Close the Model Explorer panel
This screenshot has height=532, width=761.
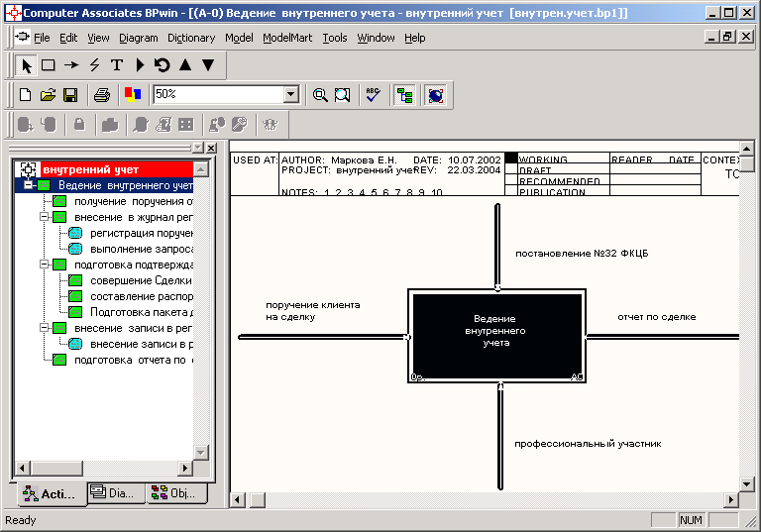(x=211, y=148)
